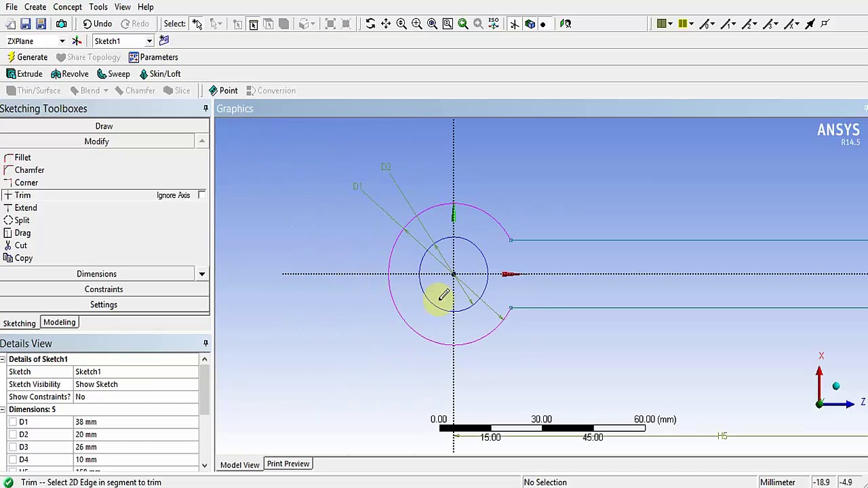This screenshot has width=868, height=488.
Task: Pin the Sketching Toolboxes panel
Action: pyautogui.click(x=205, y=108)
